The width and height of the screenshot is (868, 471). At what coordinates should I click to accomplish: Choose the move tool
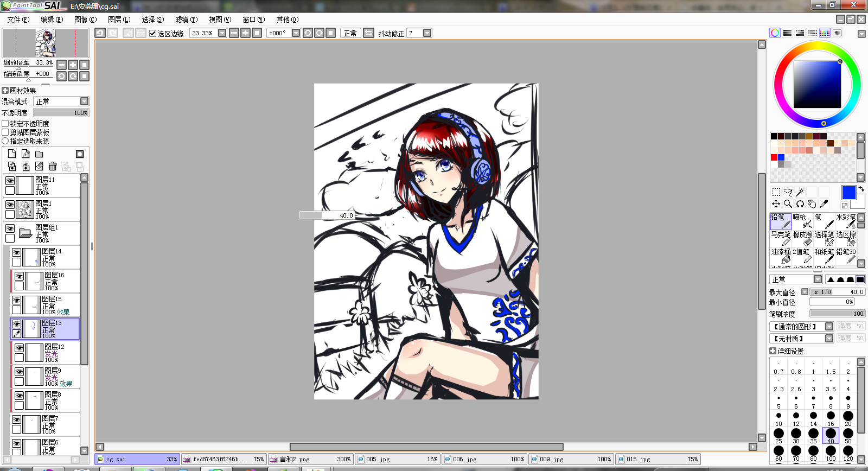click(776, 204)
